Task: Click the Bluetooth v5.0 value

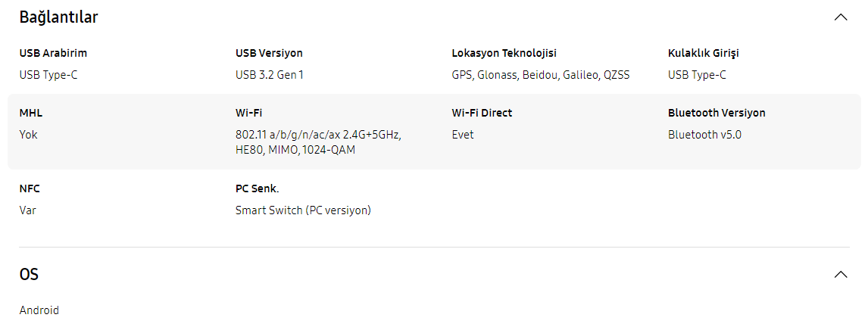Action: tap(704, 135)
